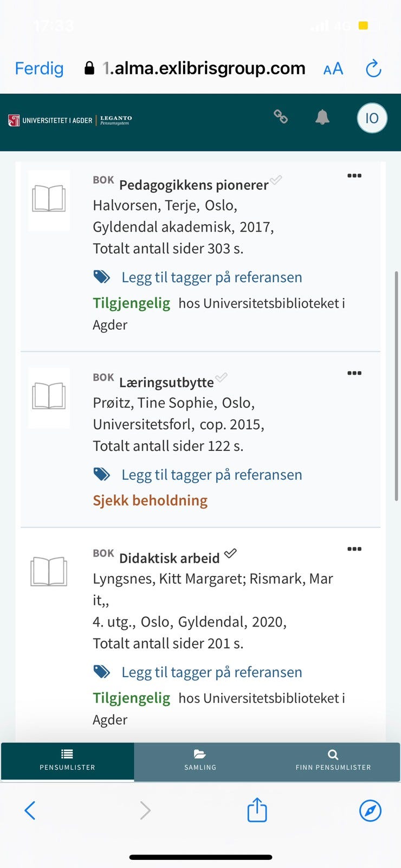
Task: Tap the reload page button in Safari
Action: click(373, 68)
